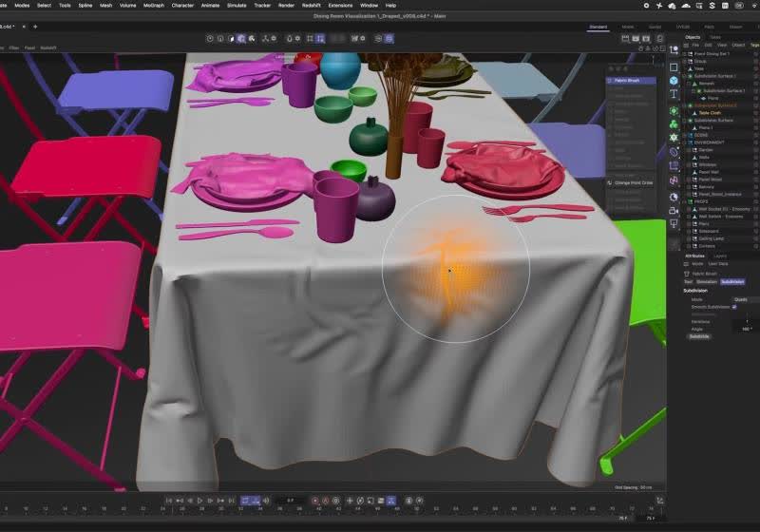This screenshot has height=532, width=760.
Task: Toggle timeline sound icon
Action: [266, 501]
